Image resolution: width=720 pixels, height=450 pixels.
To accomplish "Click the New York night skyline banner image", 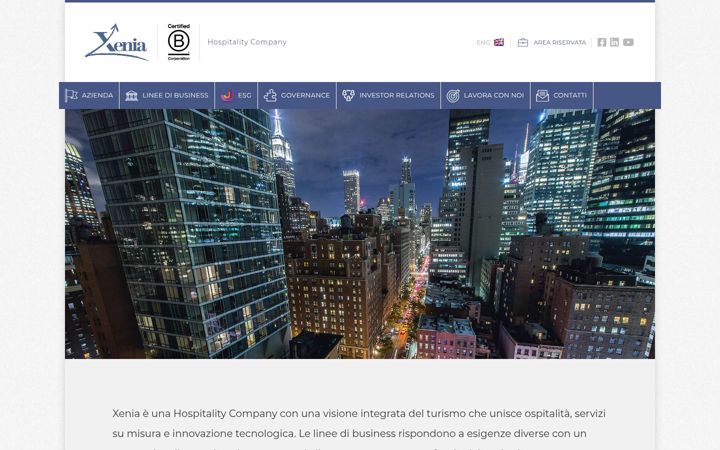I will click(360, 234).
